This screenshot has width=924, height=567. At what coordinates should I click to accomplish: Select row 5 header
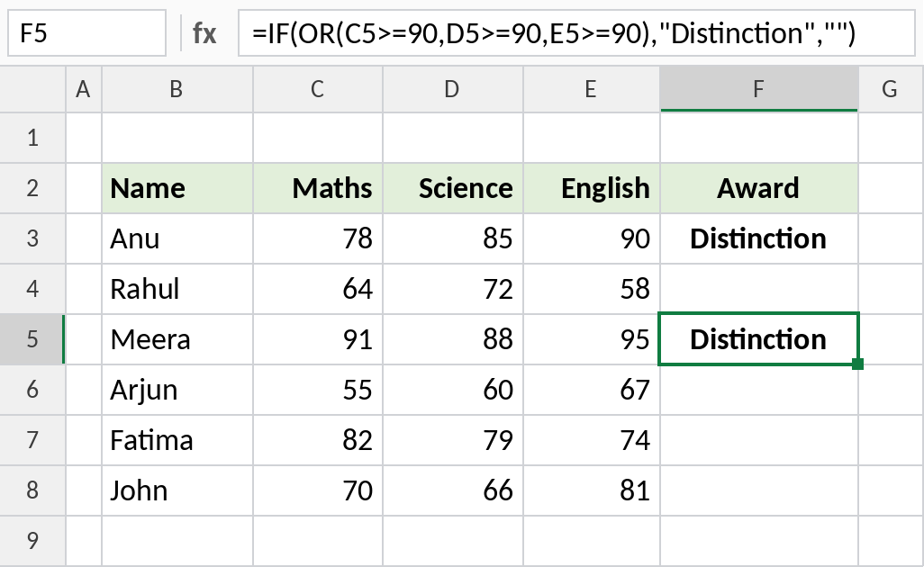(x=32, y=339)
